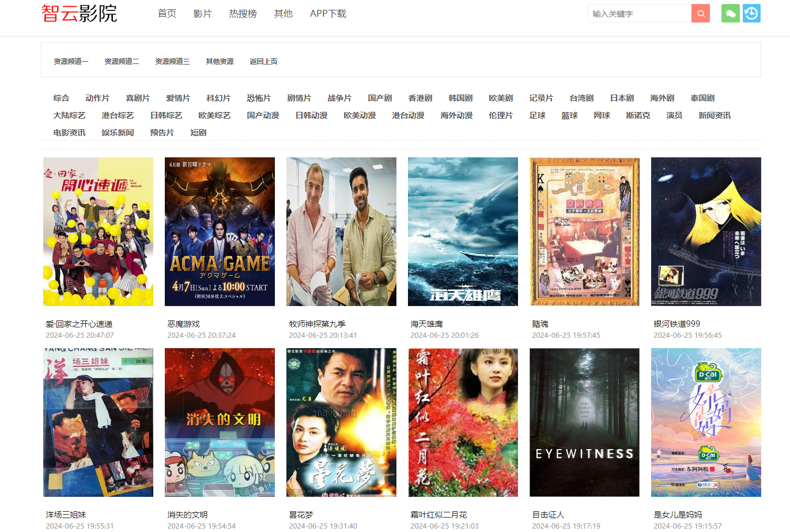Open the green WeChat icon
The width and height of the screenshot is (790, 532).
coord(731,13)
